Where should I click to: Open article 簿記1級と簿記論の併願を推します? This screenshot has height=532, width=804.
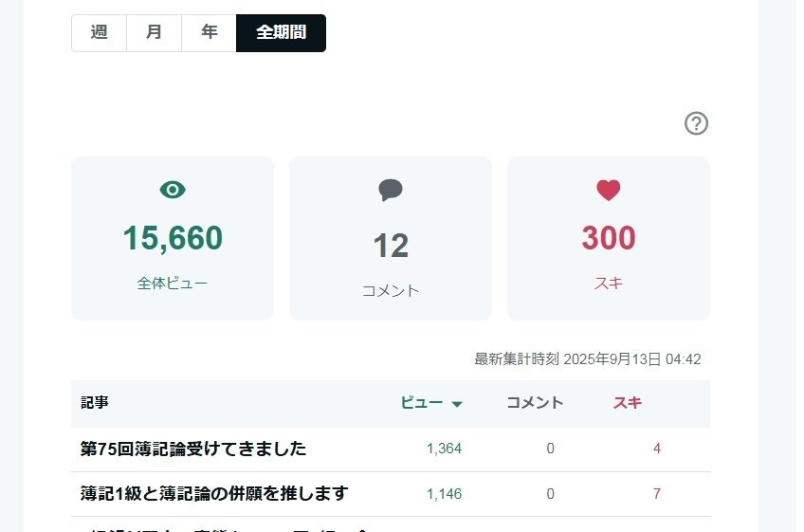click(214, 493)
